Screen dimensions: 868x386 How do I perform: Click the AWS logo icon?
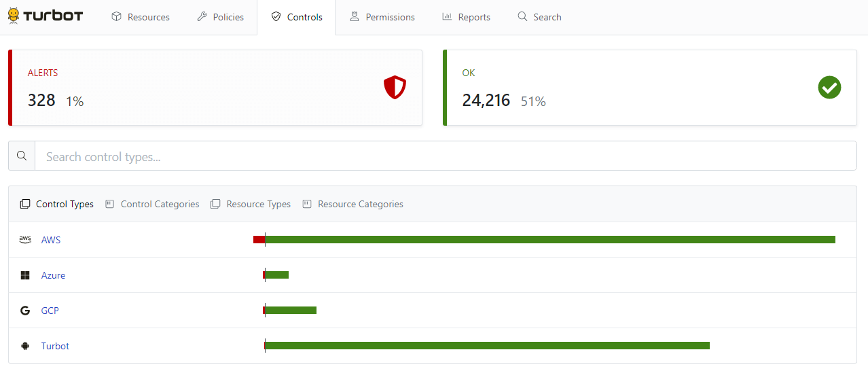click(x=25, y=240)
